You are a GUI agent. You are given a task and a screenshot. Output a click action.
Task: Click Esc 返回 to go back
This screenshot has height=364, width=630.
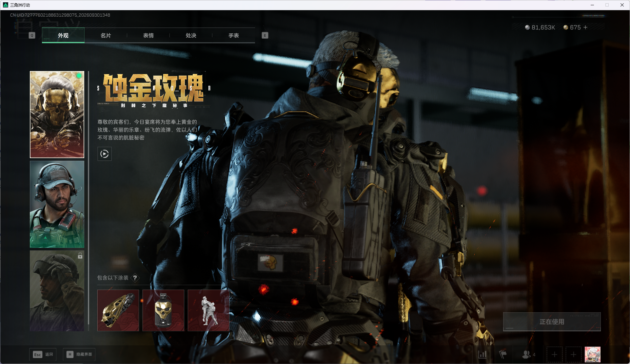[x=43, y=355]
